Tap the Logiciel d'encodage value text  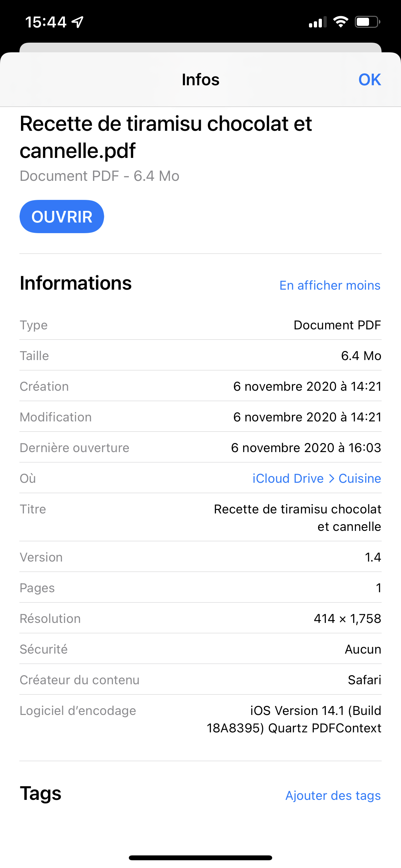294,719
